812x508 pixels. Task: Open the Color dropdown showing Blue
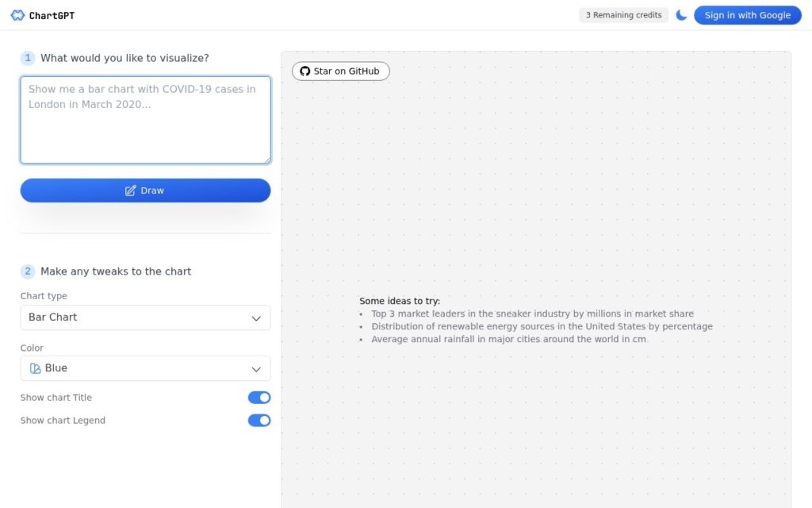(146, 368)
